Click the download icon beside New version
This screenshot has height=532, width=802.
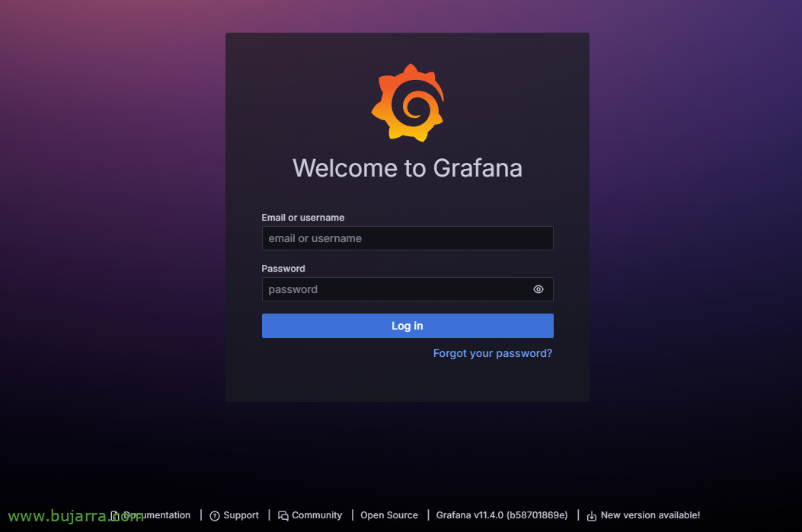(x=591, y=516)
